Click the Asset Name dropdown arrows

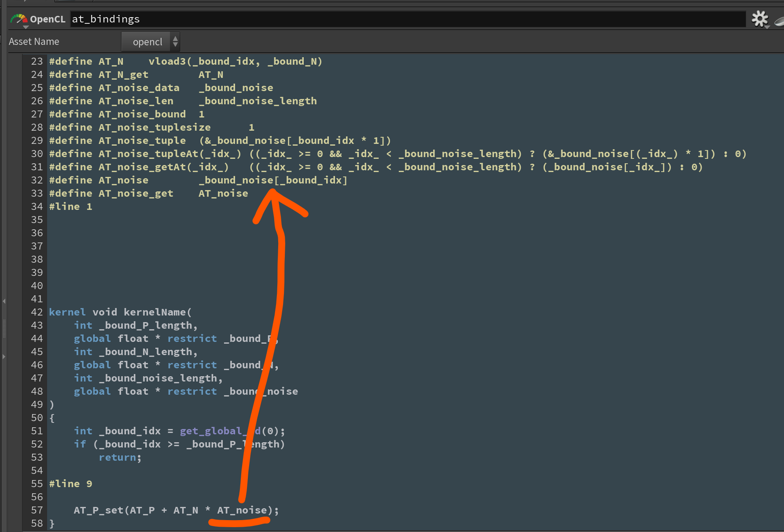click(175, 42)
